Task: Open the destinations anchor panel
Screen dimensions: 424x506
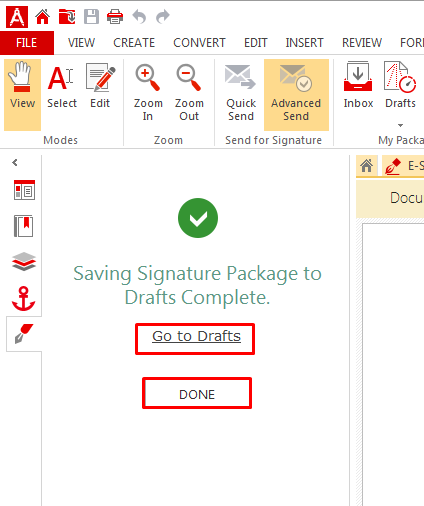Action: pos(24,298)
